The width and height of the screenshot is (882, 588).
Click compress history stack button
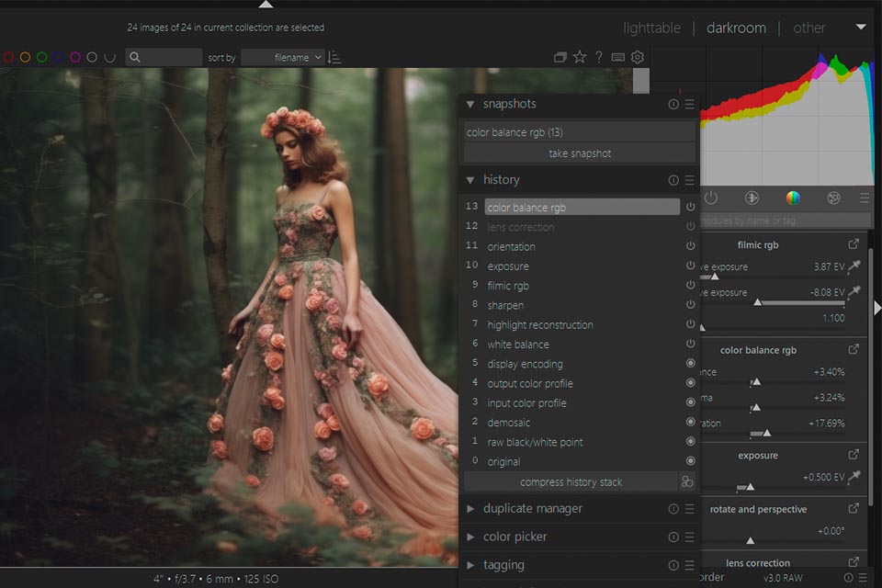pos(571,481)
